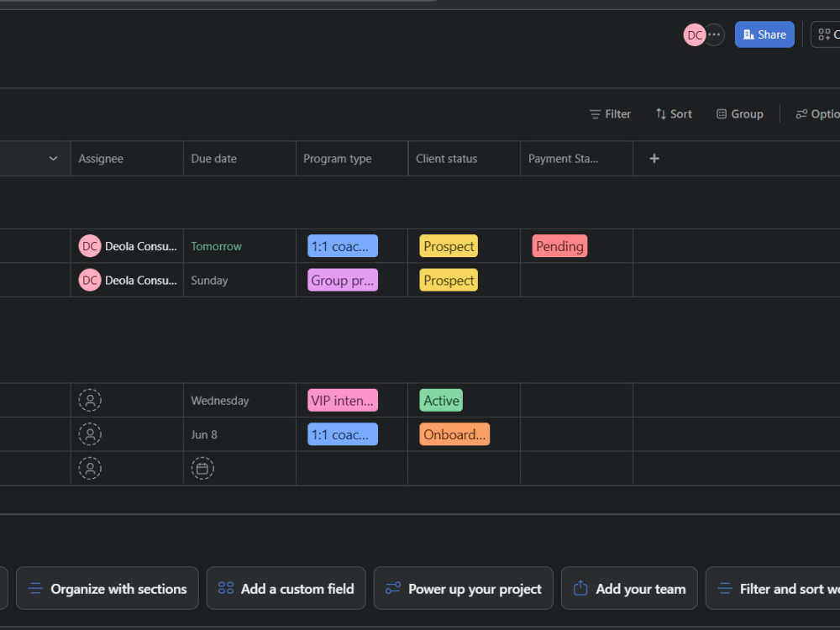Click the Program type column header
The width and height of the screenshot is (840, 630).
[352, 159]
